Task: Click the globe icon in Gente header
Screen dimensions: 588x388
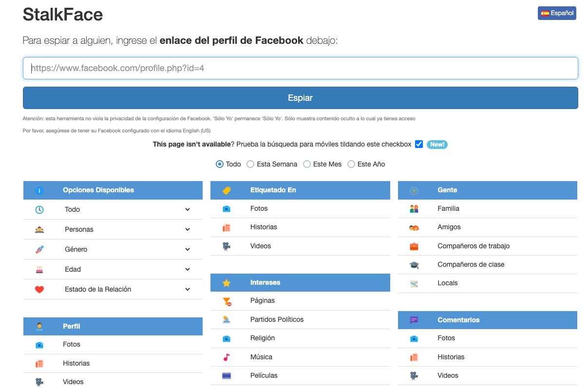Action: [414, 190]
